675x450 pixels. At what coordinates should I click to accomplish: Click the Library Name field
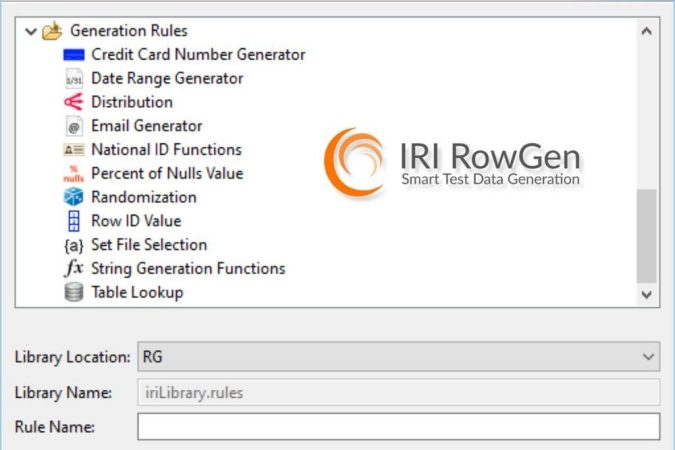click(x=398, y=392)
